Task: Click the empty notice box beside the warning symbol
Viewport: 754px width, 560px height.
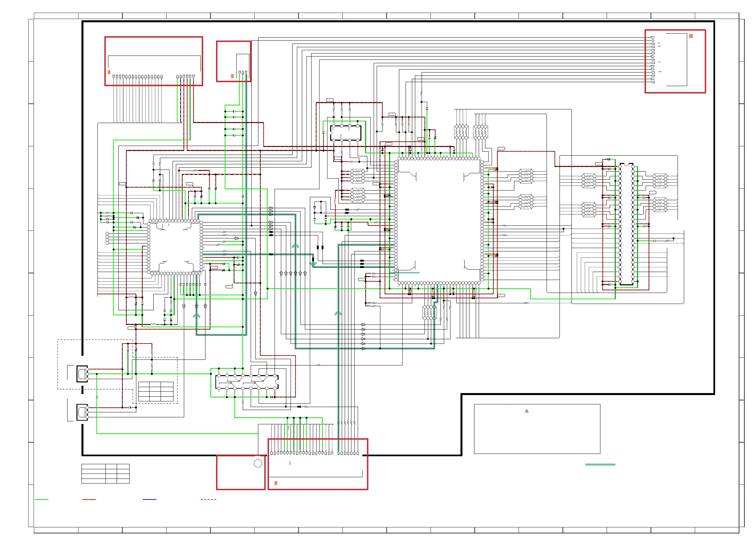Action: [x=537, y=429]
